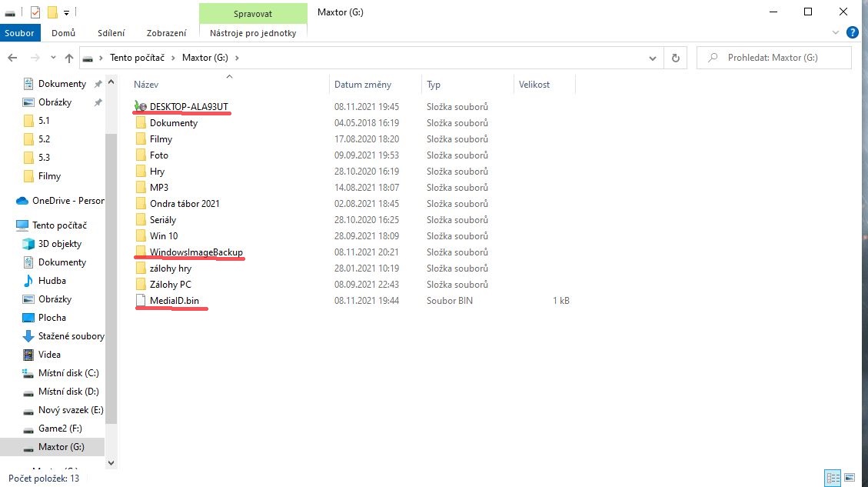Open pinned Dokumenty in Quick access
Image resolution: width=868 pixels, height=487 pixels.
(x=62, y=84)
